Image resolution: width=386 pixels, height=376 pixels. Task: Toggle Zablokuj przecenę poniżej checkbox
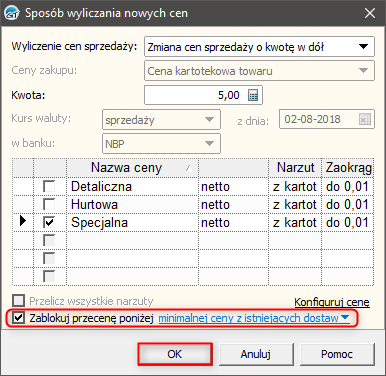pyautogui.click(x=18, y=318)
